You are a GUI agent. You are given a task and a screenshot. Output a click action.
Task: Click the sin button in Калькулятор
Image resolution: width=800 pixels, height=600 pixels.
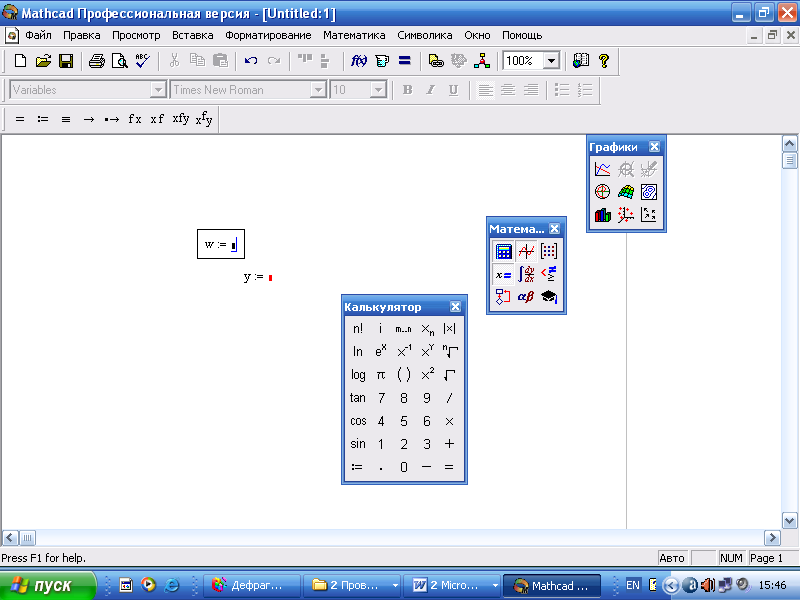[358, 444]
